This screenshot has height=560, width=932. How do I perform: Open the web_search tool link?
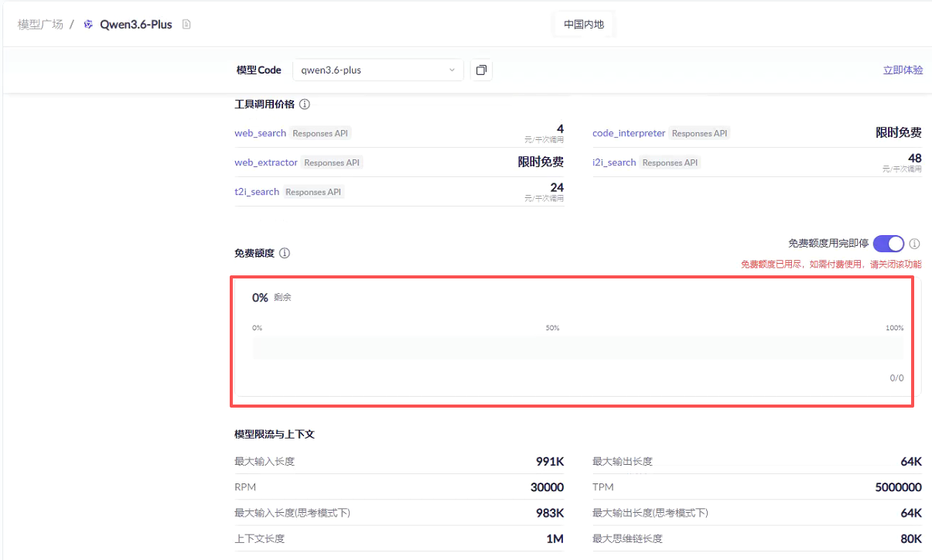pyautogui.click(x=261, y=133)
